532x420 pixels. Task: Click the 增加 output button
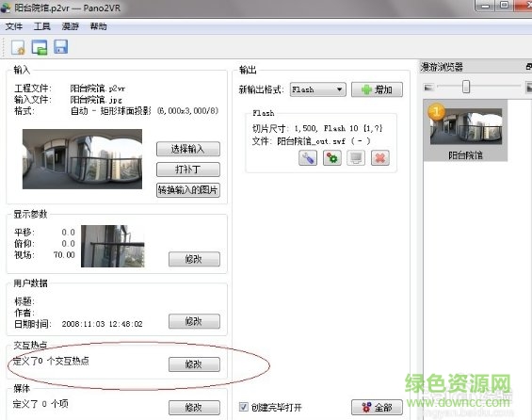377,89
